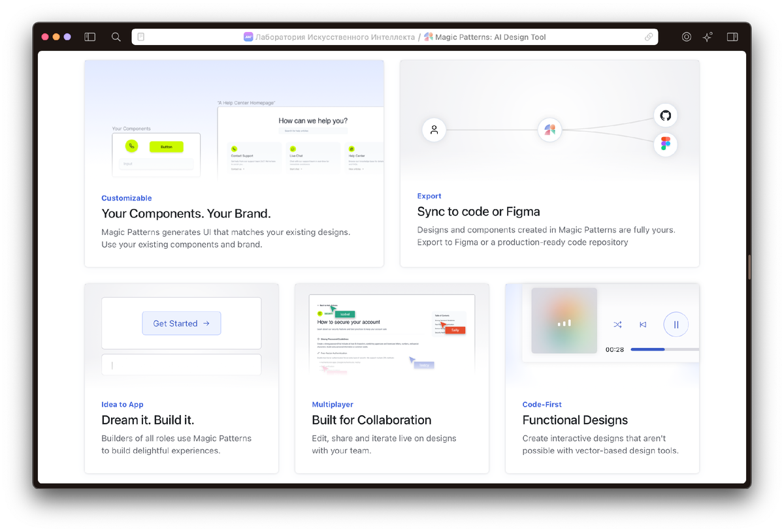Click the user avatar node in Export diagram
This screenshot has height=532, width=784.
(434, 130)
